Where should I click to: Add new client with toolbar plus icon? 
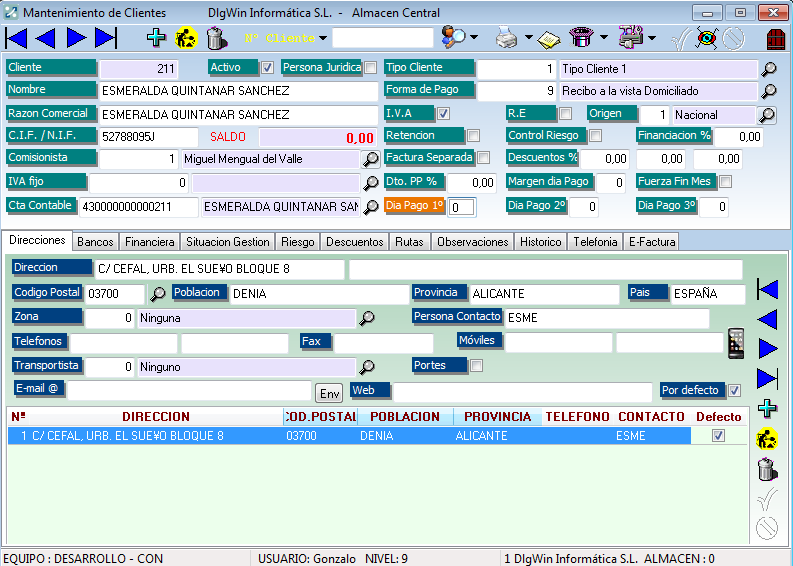[x=156, y=38]
